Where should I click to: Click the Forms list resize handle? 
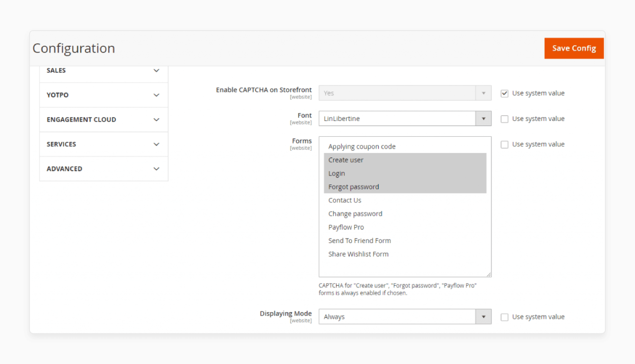click(x=489, y=275)
